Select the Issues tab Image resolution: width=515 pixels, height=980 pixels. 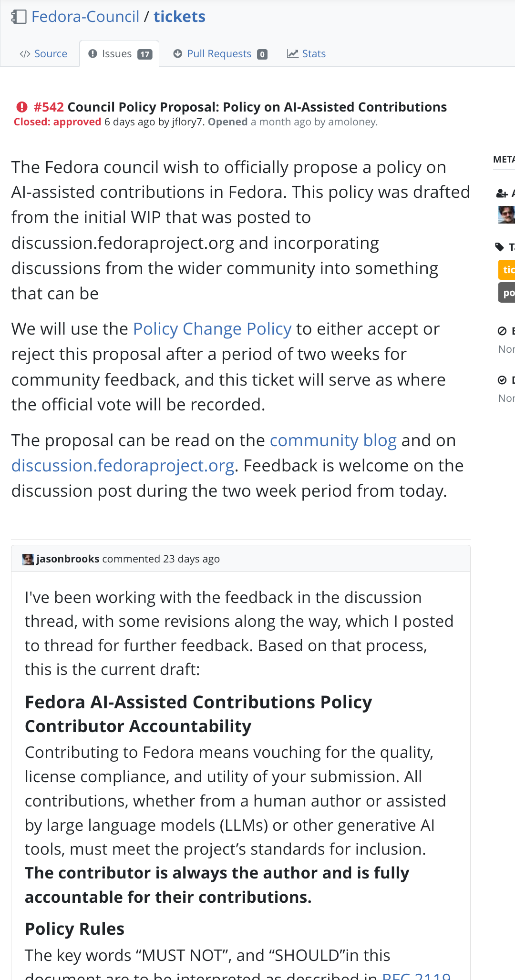point(119,54)
